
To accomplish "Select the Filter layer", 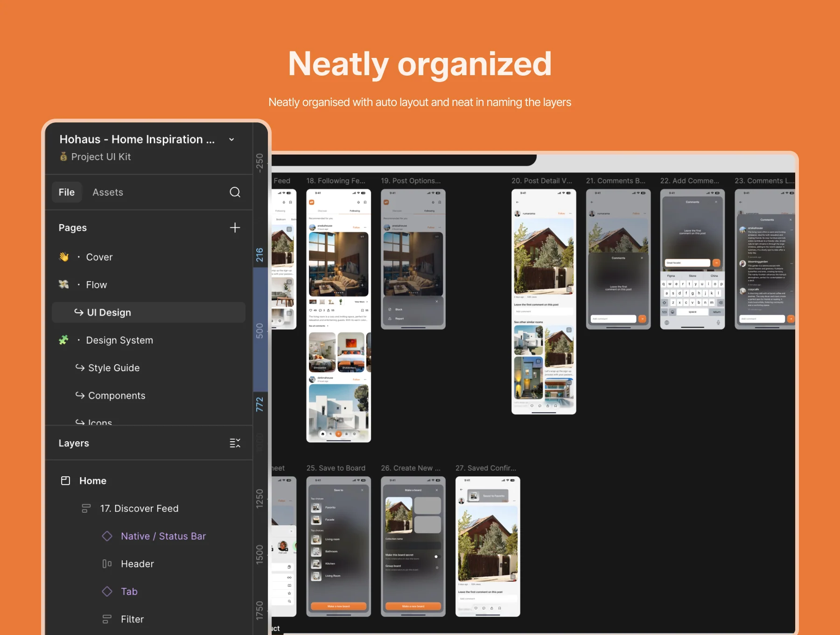I will (148, 619).
